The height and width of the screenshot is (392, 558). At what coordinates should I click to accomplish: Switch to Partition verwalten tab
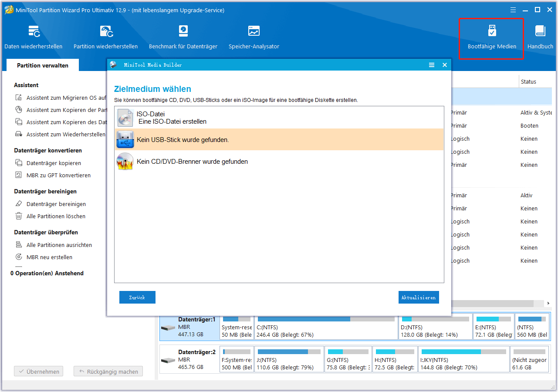click(x=43, y=65)
